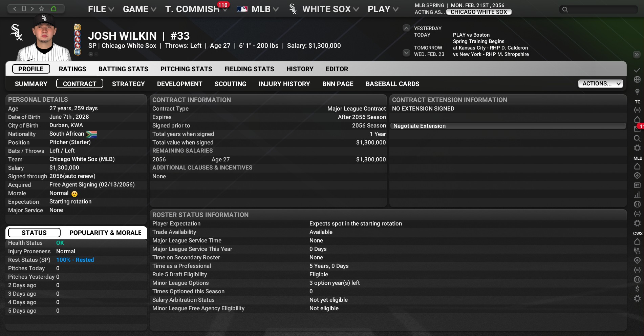Change acting-as team CHICAGO WHITE SOX
The height and width of the screenshot is (336, 644).
(479, 12)
